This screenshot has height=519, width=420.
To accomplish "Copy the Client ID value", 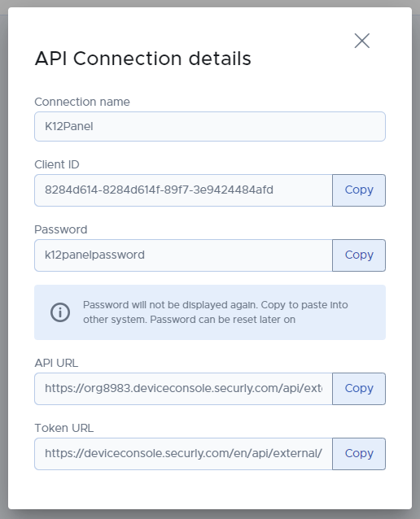I will 359,190.
